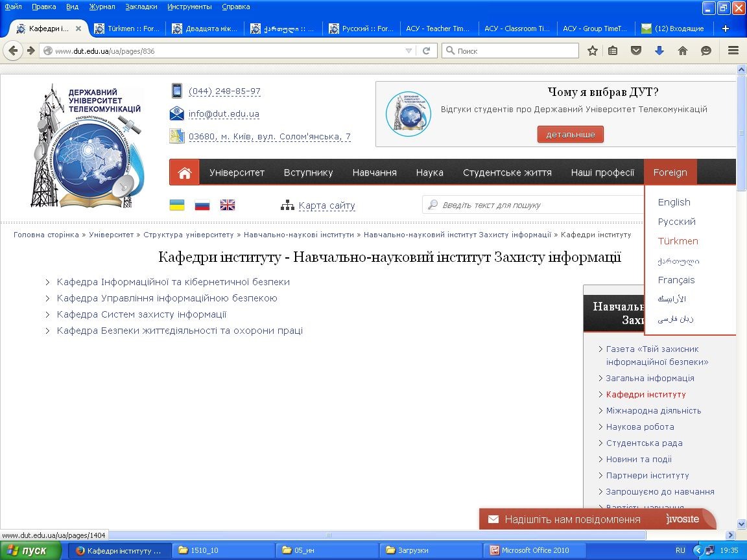Viewport: 747px width, 560px height.
Task: Open the 'Карта сайту' link
Action: 327,205
